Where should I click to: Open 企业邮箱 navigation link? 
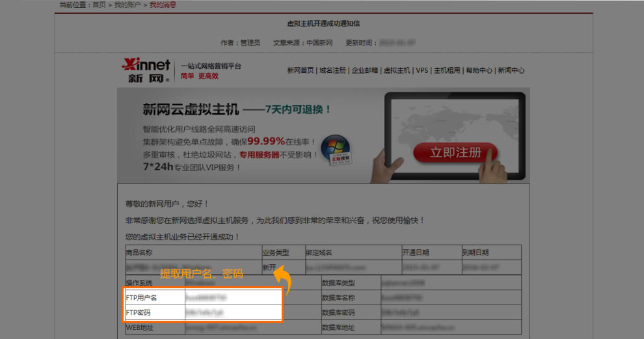pos(365,70)
